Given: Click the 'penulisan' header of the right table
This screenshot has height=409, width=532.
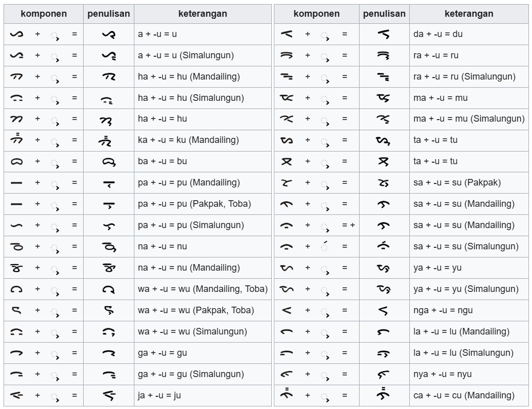Looking at the screenshot, I should click(384, 14).
